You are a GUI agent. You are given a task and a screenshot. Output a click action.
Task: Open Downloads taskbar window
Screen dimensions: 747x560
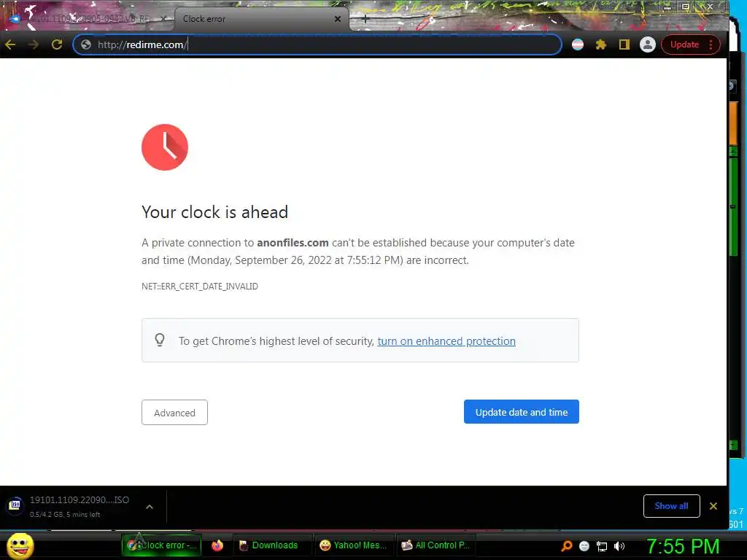pyautogui.click(x=273, y=545)
